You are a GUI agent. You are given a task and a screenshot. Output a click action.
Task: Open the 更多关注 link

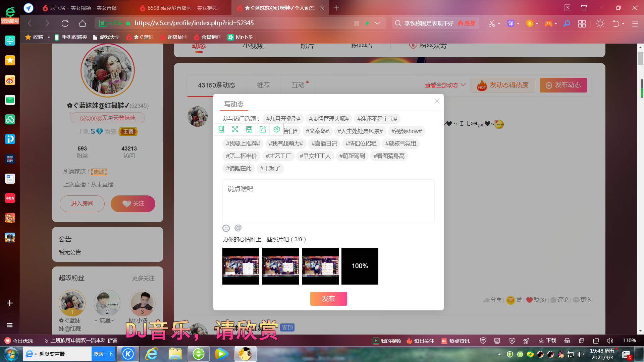(x=143, y=278)
